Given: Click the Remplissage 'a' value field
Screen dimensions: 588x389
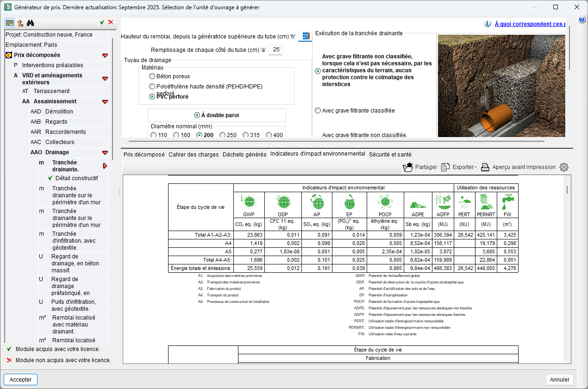Looking at the screenshot, I should pyautogui.click(x=276, y=50).
